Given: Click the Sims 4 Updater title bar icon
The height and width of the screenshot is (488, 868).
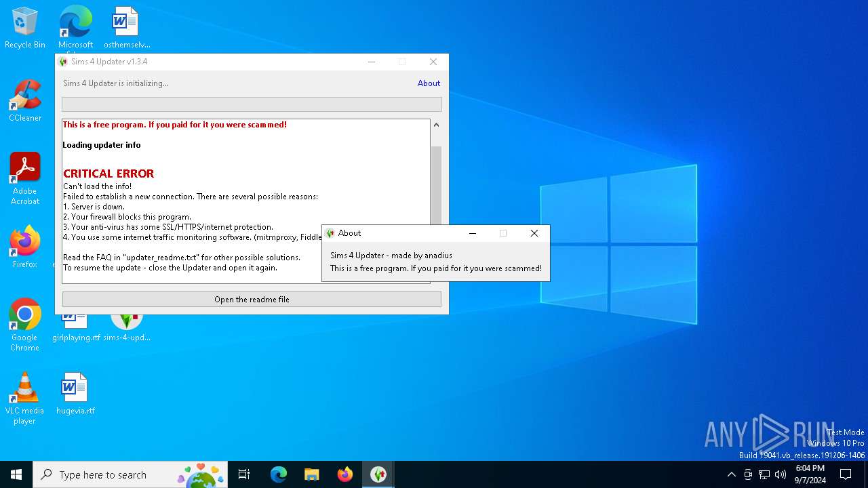Looking at the screenshot, I should tap(64, 62).
